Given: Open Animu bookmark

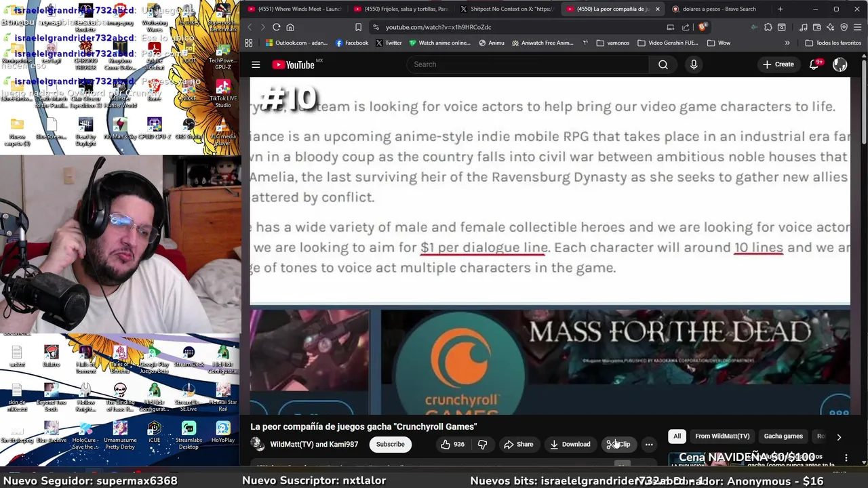Looking at the screenshot, I should coord(492,43).
